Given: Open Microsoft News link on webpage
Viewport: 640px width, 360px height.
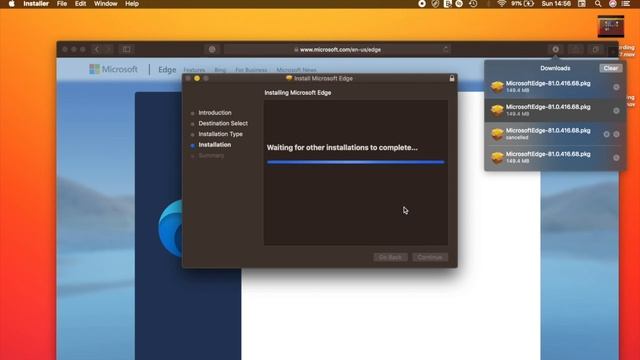Looking at the screenshot, I should pyautogui.click(x=296, y=70).
